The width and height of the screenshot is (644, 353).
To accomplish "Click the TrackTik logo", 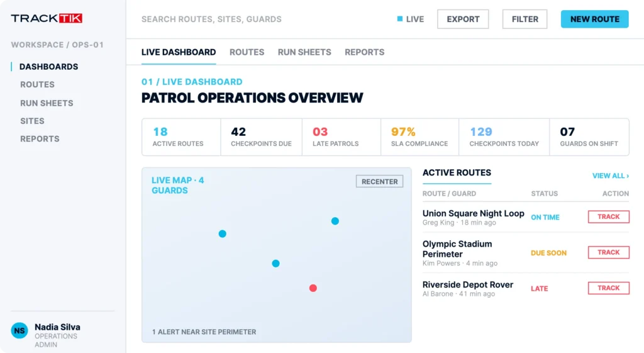I will click(x=47, y=18).
